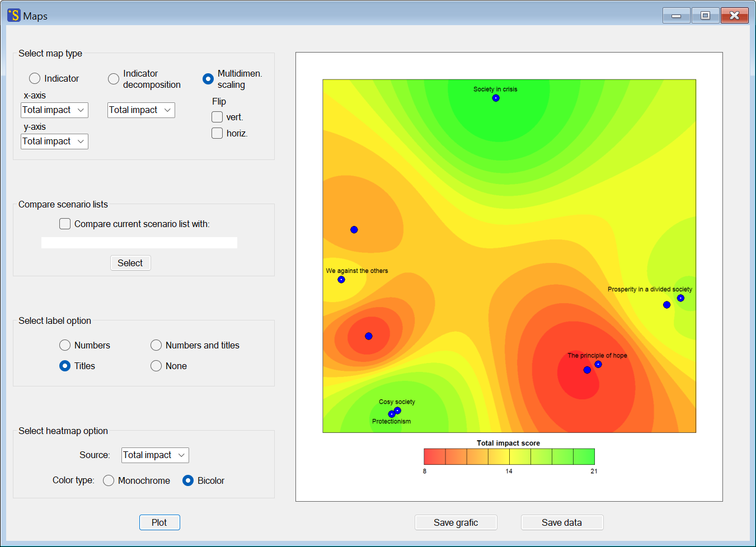Click the Save grafic button
This screenshot has height=547, width=756.
click(456, 522)
